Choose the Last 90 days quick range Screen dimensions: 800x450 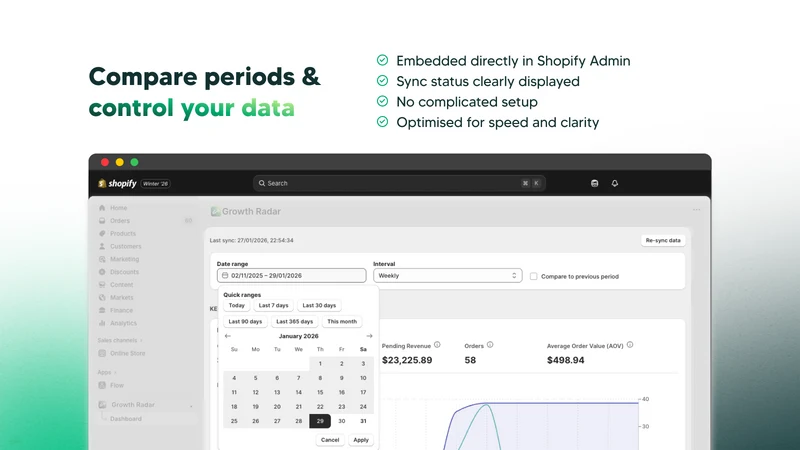(245, 321)
